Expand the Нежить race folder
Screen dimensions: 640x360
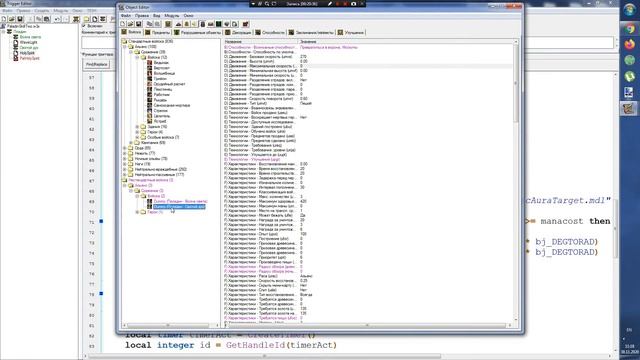[125, 153]
